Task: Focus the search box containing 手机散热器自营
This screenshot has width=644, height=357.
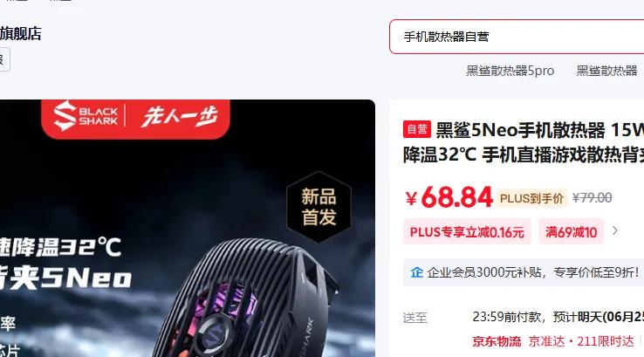Action: 517,37
